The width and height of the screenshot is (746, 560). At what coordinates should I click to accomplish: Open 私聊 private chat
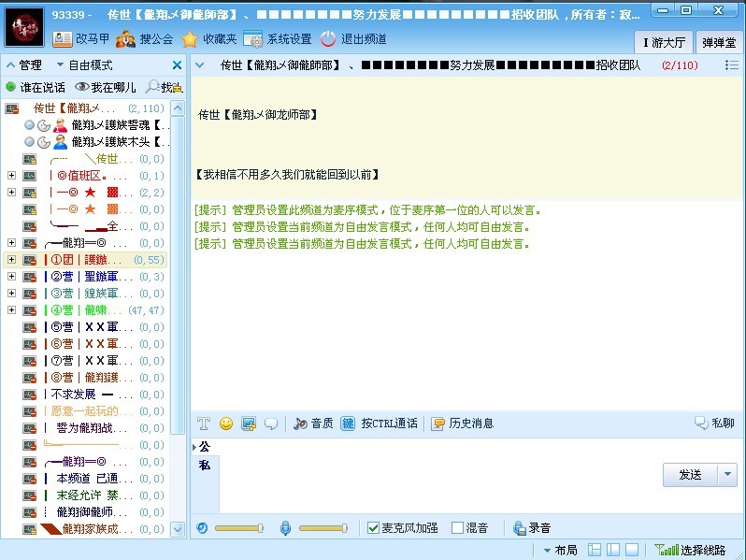pyautogui.click(x=714, y=423)
